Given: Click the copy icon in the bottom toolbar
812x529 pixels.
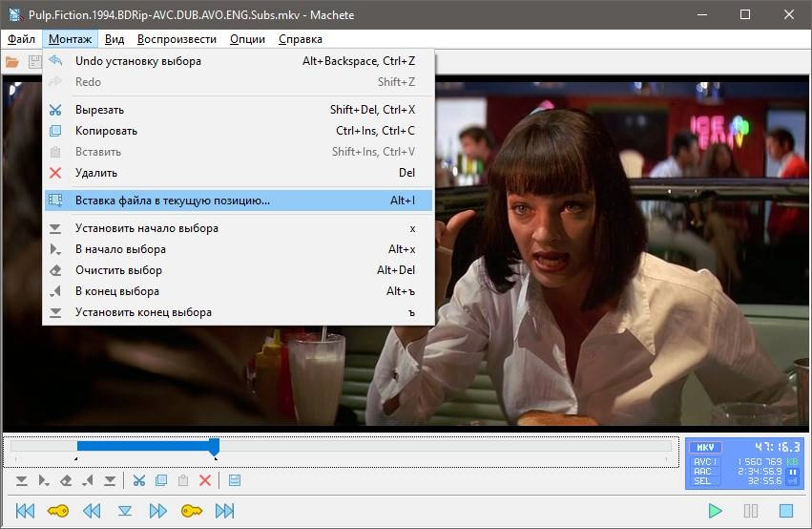Looking at the screenshot, I should (161, 481).
